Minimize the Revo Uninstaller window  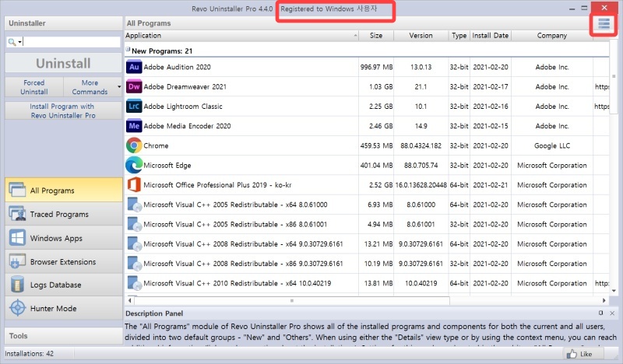coord(572,9)
